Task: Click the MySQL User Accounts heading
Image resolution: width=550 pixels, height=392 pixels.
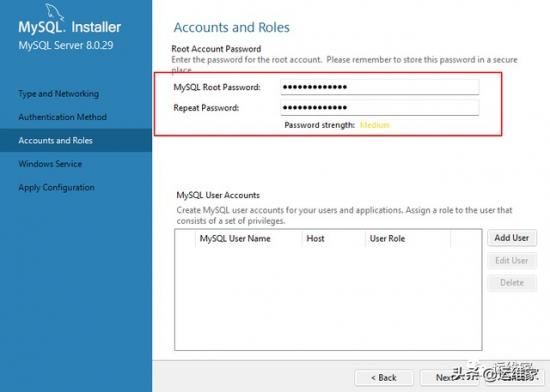Action: click(x=218, y=195)
